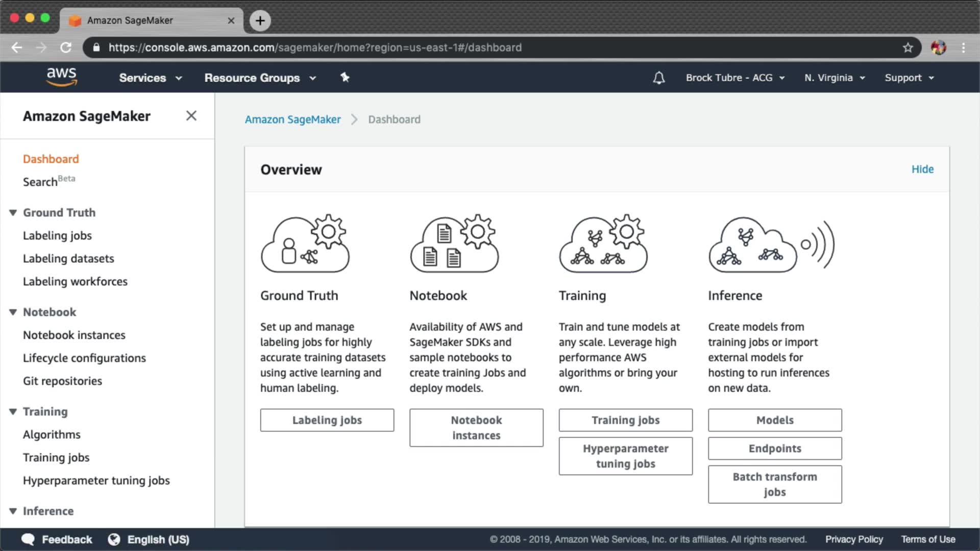
Task: Collapse the Ground Truth sidebar section
Action: 13,213
